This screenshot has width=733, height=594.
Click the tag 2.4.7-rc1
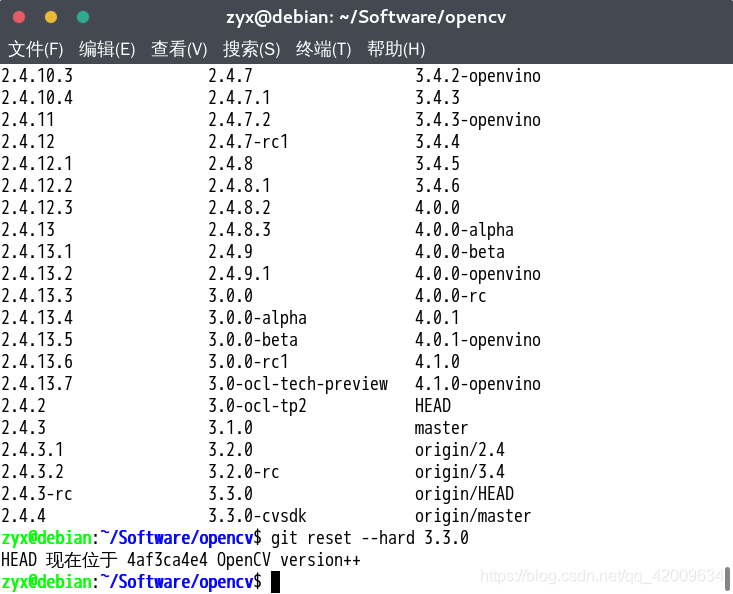click(248, 142)
